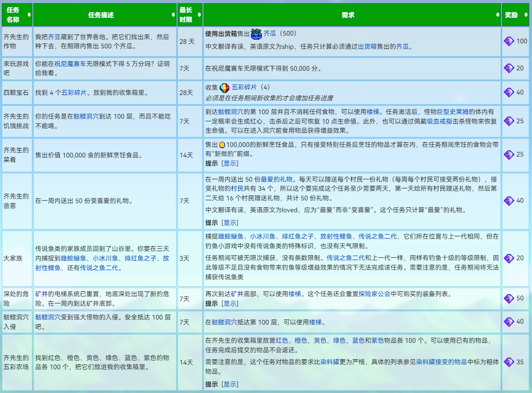The image size is (532, 393).
Task: Click the Qi gem icon beside reward 35
Action: 509,362
